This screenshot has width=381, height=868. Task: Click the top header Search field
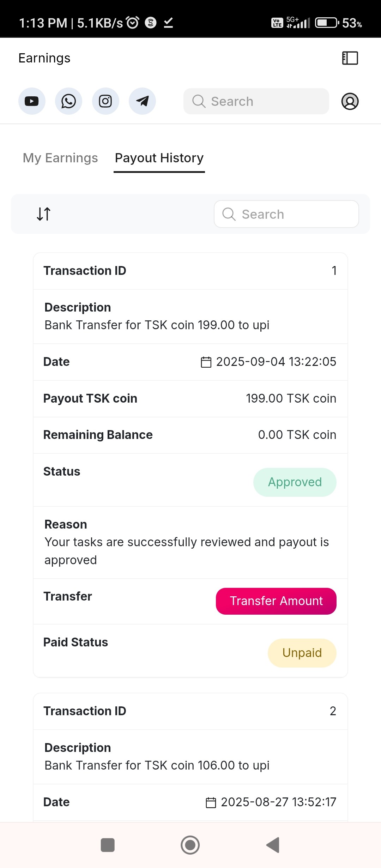[256, 101]
